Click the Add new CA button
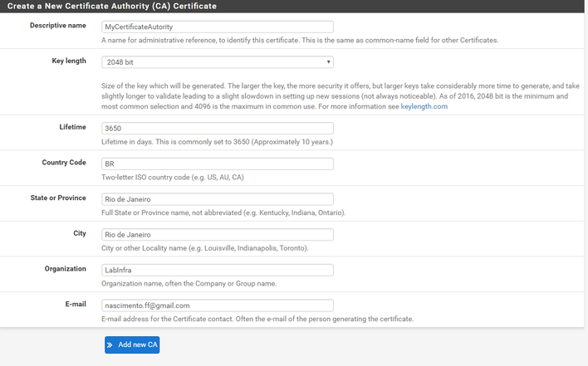Viewport: 588px width, 366px height. pyautogui.click(x=132, y=344)
